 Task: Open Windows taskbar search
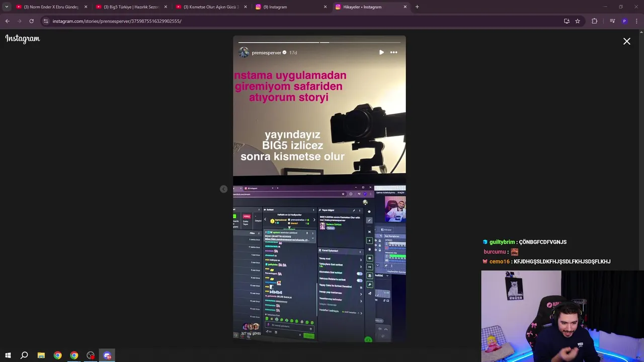[24, 355]
